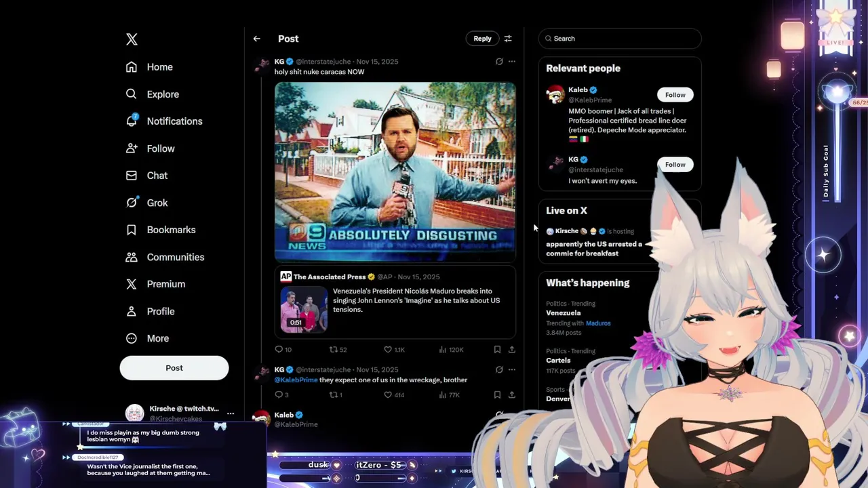Open Explore page in sidebar
The image size is (868, 488).
tap(152, 94)
